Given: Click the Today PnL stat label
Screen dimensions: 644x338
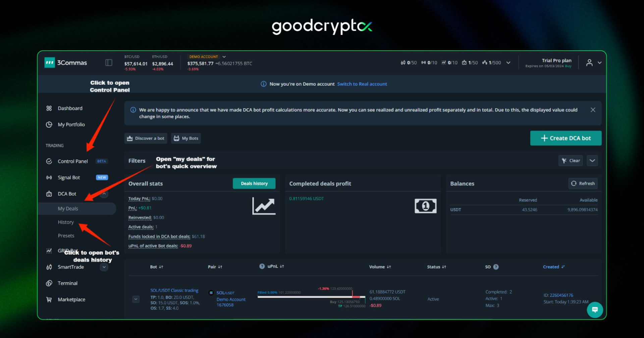Looking at the screenshot, I should tap(139, 199).
